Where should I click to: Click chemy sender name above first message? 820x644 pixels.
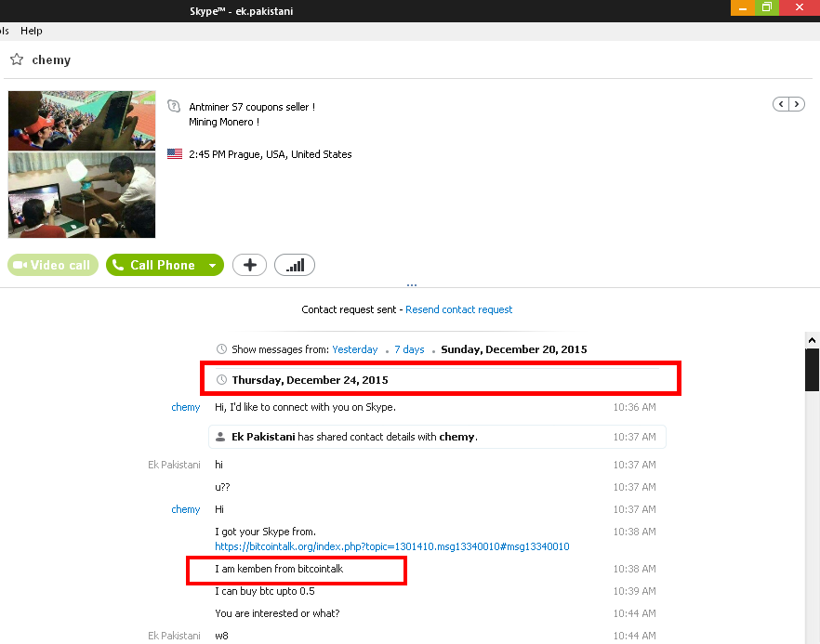(186, 407)
